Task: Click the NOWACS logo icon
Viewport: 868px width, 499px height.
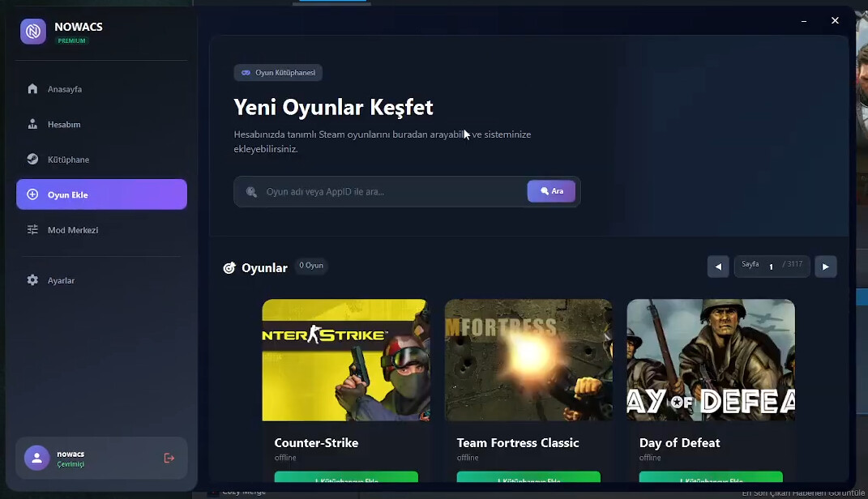Action: tap(33, 31)
